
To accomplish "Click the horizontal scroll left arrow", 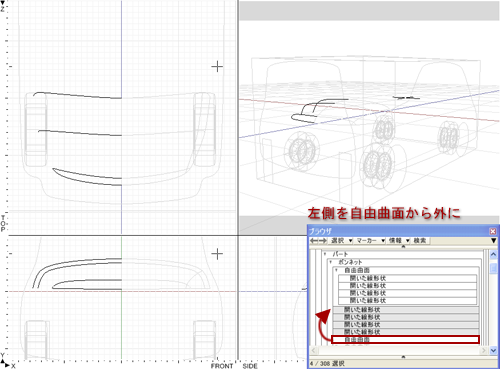I will coord(314,350).
